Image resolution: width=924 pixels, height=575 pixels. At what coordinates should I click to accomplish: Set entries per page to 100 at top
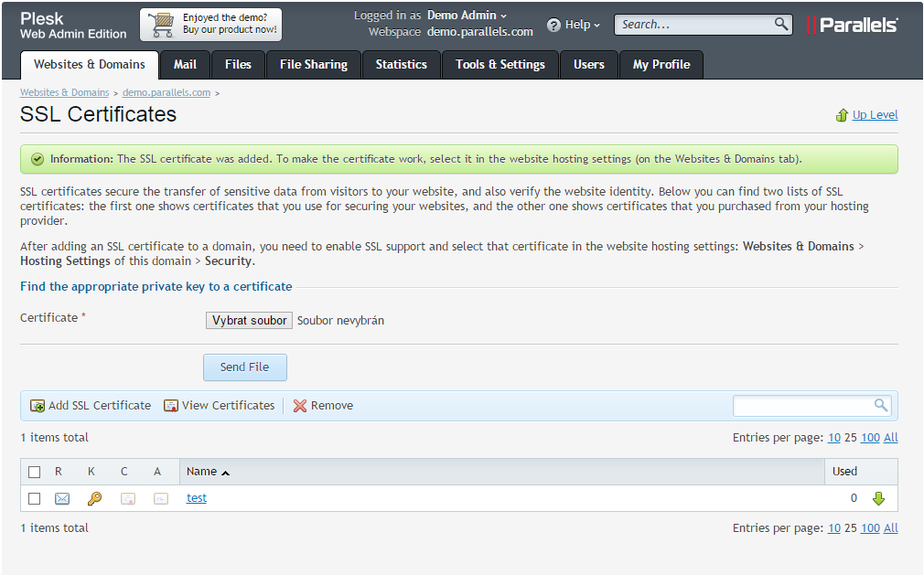point(870,438)
